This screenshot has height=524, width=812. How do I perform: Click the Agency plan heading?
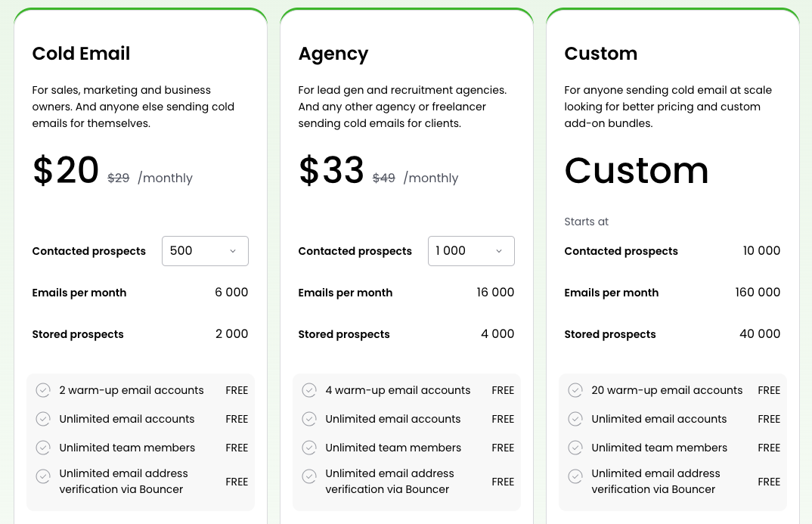[x=333, y=54]
